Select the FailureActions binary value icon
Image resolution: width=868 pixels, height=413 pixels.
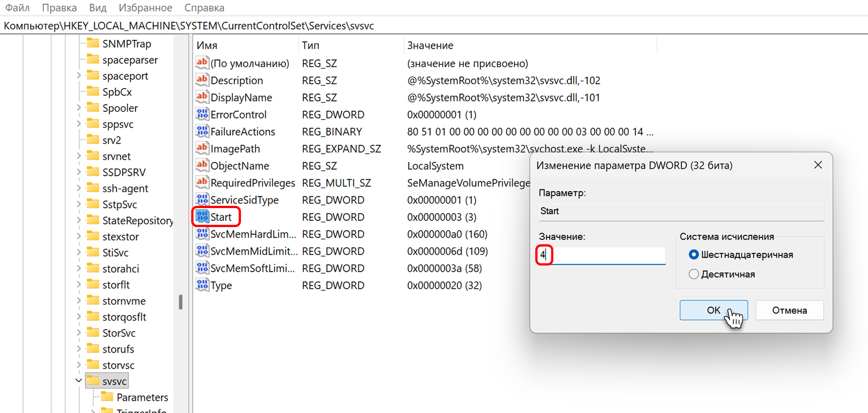tap(202, 132)
